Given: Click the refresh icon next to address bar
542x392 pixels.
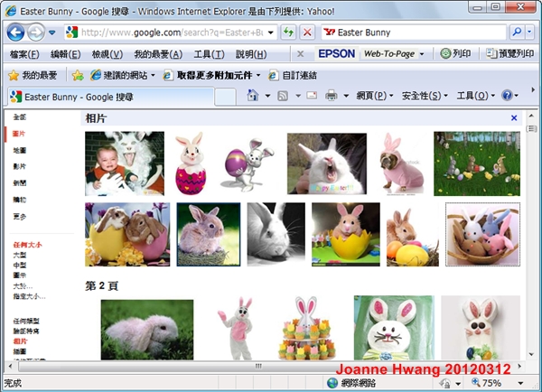Looking at the screenshot, I should pos(288,33).
